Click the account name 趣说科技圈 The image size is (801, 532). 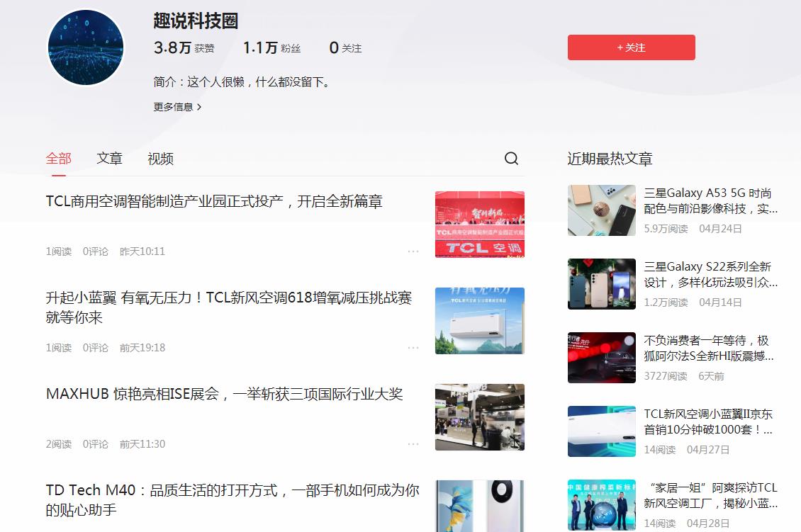click(x=196, y=21)
